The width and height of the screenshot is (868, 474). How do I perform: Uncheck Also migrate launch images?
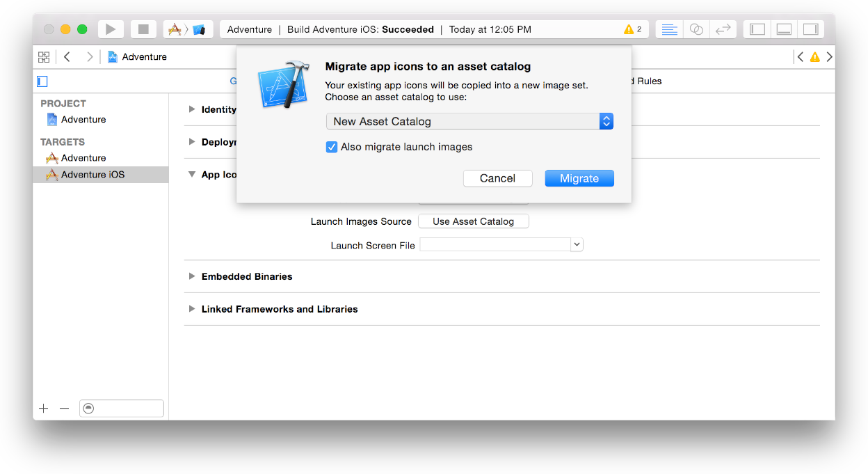click(x=331, y=147)
